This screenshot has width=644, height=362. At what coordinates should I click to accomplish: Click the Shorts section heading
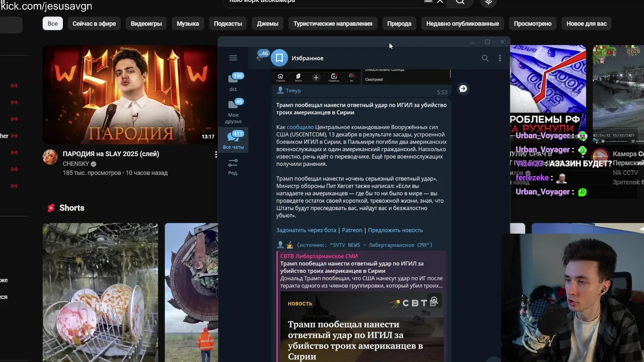(71, 208)
